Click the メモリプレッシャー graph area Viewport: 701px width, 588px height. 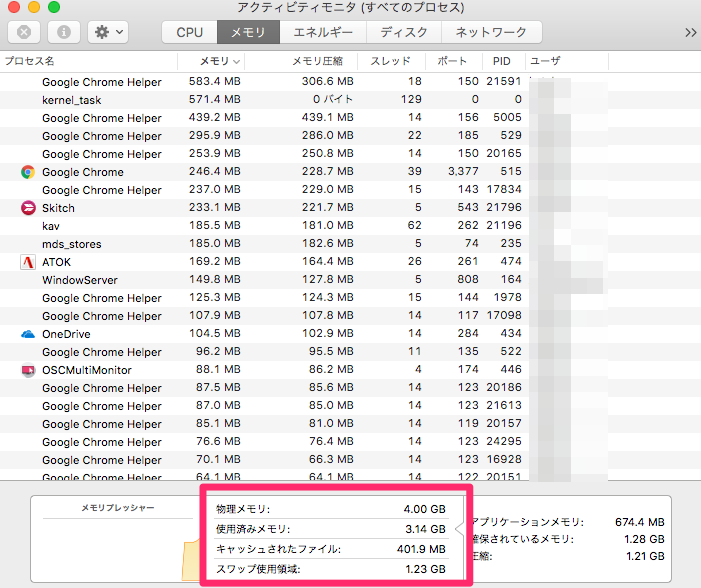(118, 550)
